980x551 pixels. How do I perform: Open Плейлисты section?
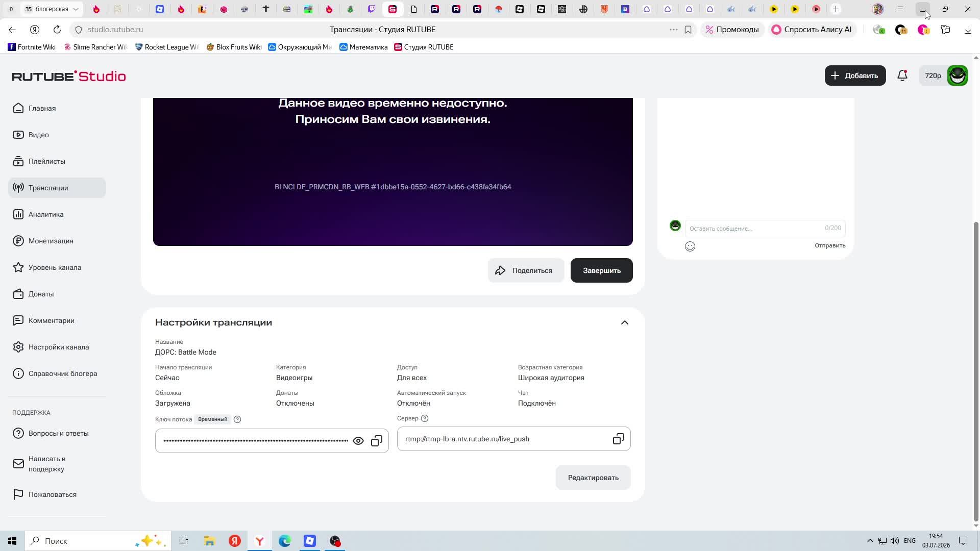point(57,161)
